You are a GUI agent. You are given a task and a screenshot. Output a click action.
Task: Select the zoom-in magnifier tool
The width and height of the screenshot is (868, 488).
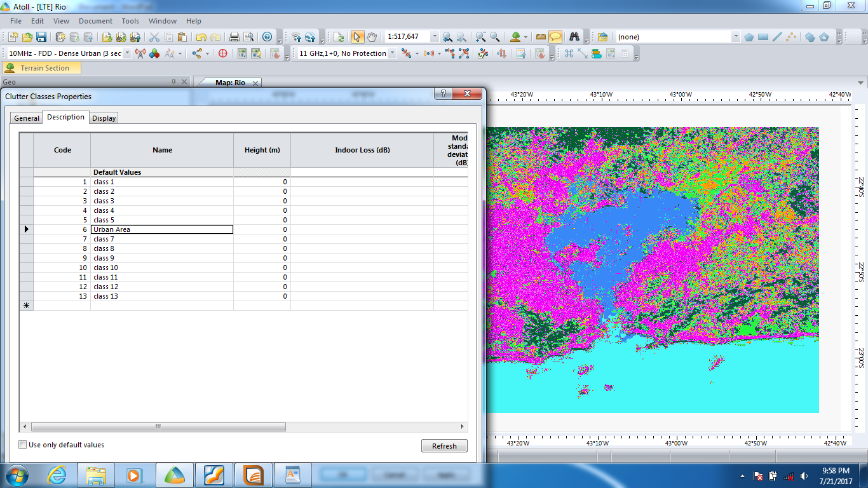click(x=480, y=37)
